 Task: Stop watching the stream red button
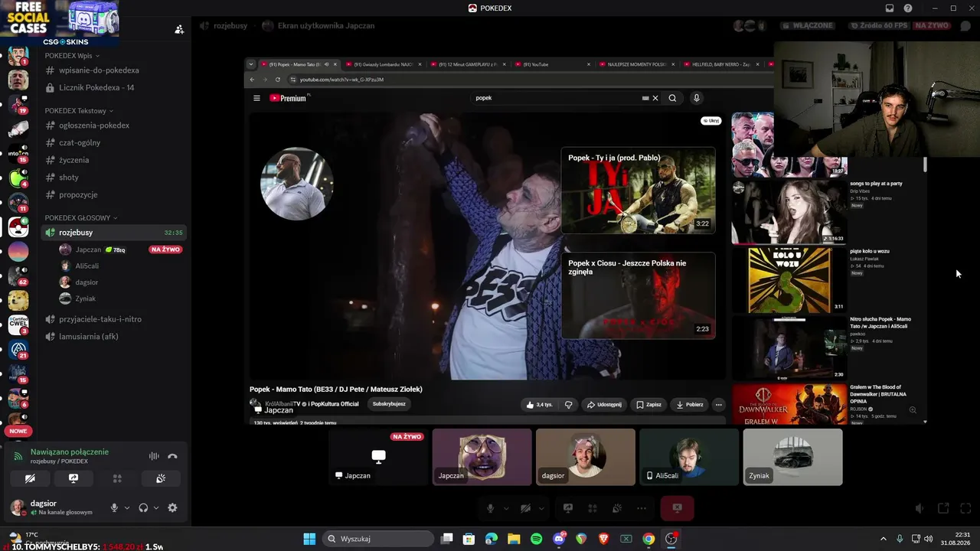coord(677,508)
